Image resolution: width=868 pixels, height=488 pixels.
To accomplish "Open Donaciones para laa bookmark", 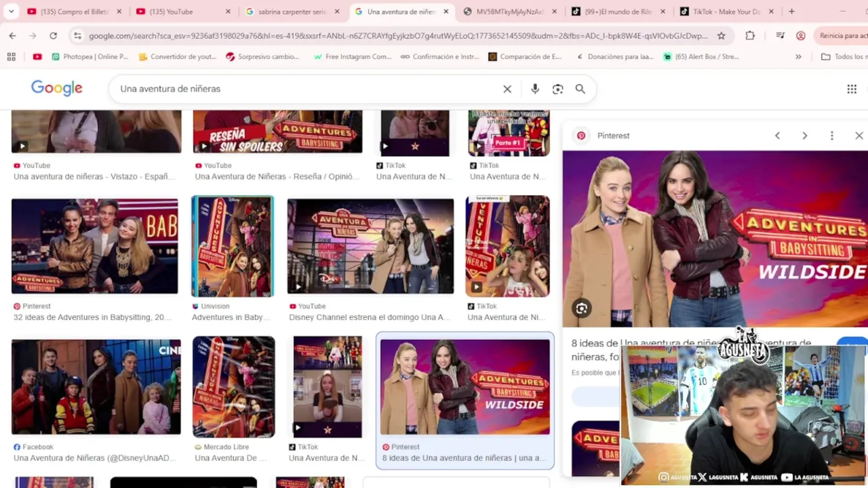I will tap(614, 57).
